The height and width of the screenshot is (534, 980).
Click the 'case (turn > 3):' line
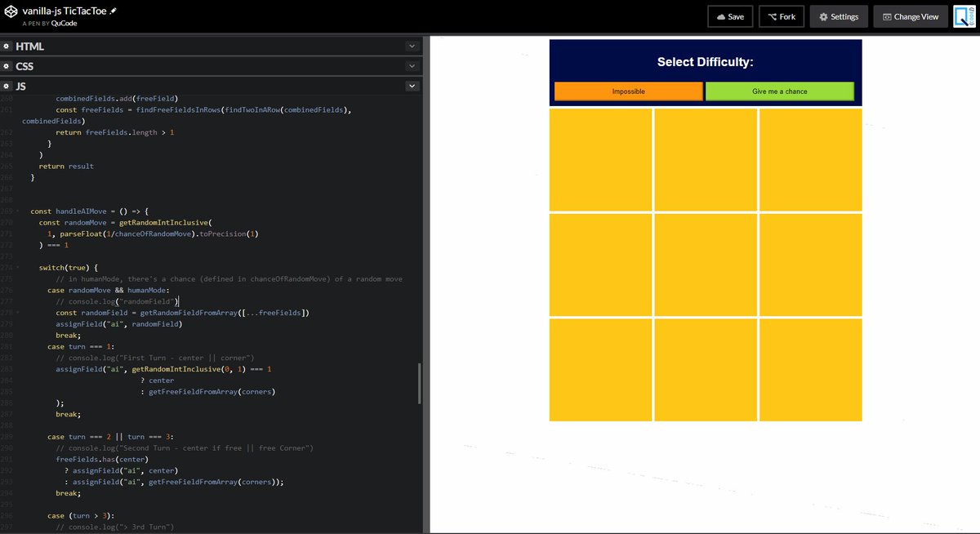click(80, 515)
